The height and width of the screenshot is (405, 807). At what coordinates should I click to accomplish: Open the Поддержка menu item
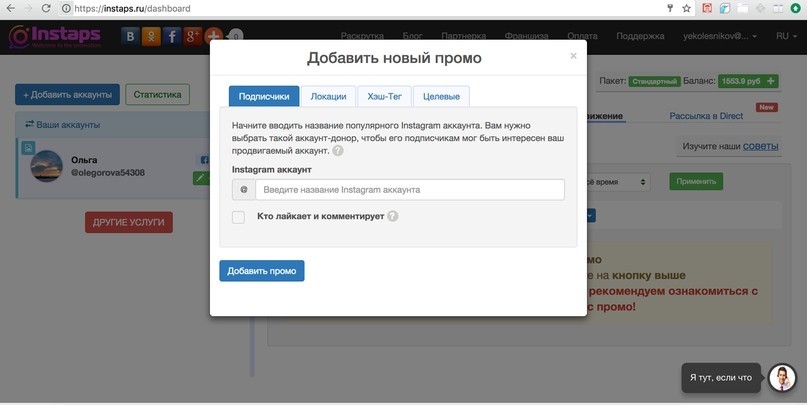click(x=640, y=36)
